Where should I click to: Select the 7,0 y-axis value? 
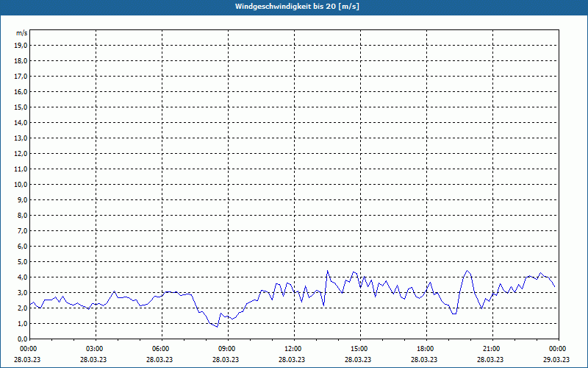[22, 230]
